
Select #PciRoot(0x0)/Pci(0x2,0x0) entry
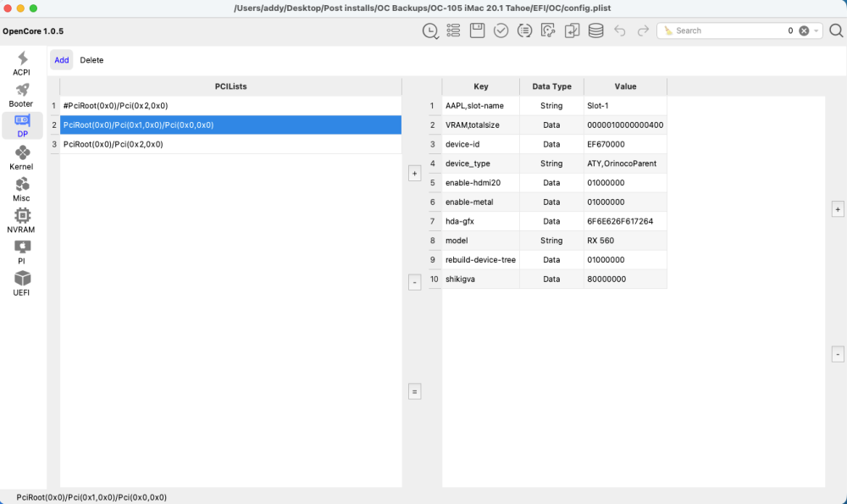pos(230,106)
